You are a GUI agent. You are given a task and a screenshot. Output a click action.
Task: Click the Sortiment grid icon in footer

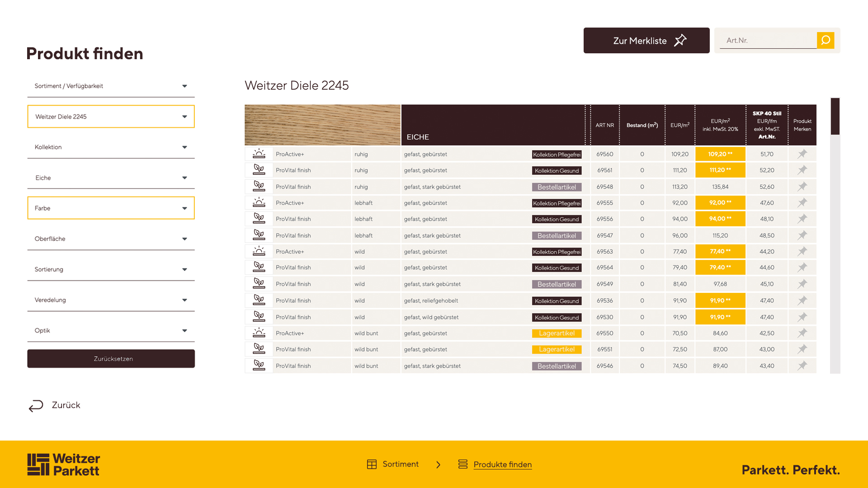point(372,465)
